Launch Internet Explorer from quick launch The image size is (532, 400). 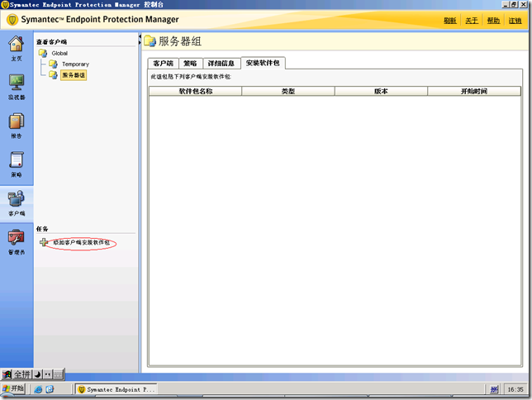click(38, 389)
